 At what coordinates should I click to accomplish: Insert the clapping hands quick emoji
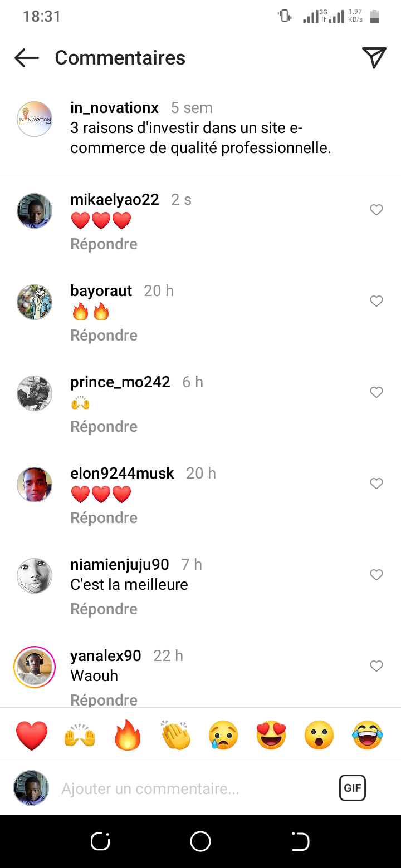175,735
